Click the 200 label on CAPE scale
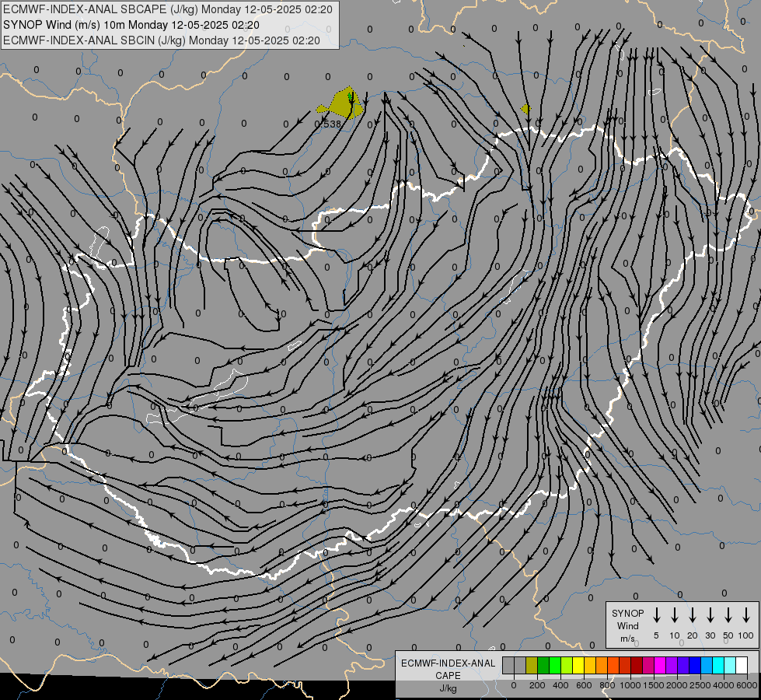This screenshot has height=700, width=761. click(537, 685)
